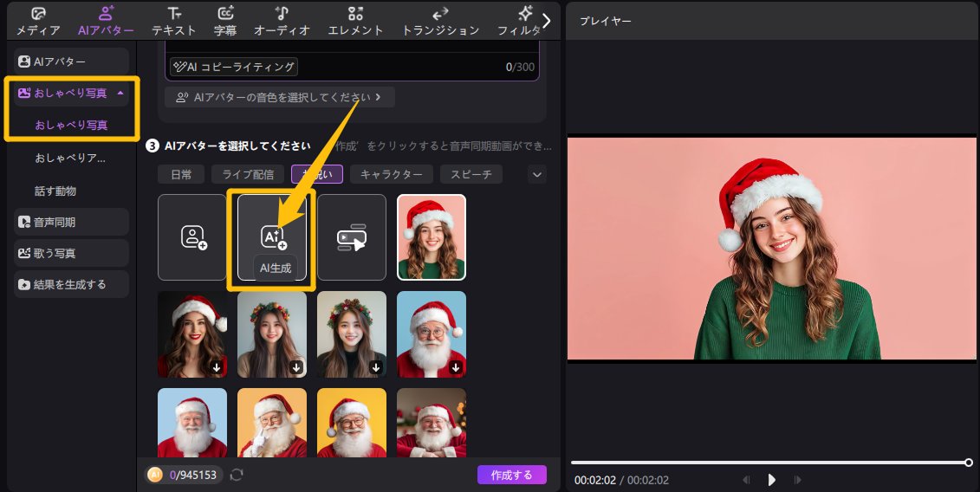This screenshot has width=980, height=492.
Task: Play the preview in the player
Action: (x=771, y=480)
